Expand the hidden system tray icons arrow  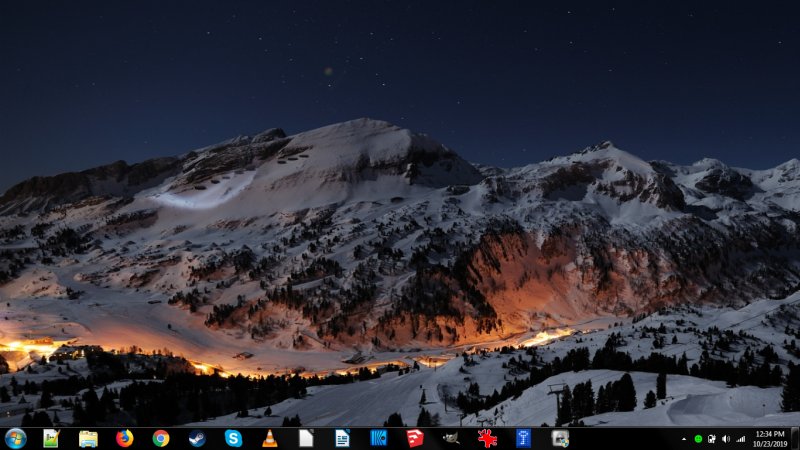point(685,439)
